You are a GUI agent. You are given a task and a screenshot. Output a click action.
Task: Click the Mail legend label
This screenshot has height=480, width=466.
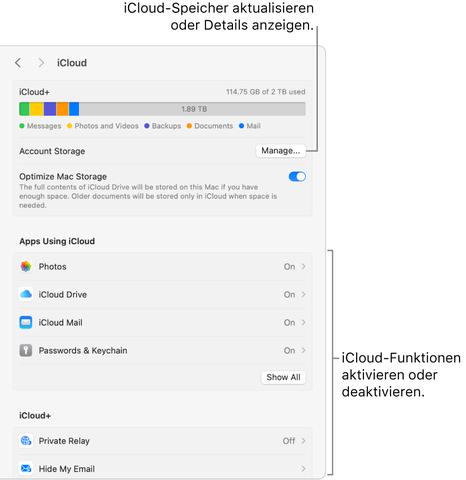[253, 126]
